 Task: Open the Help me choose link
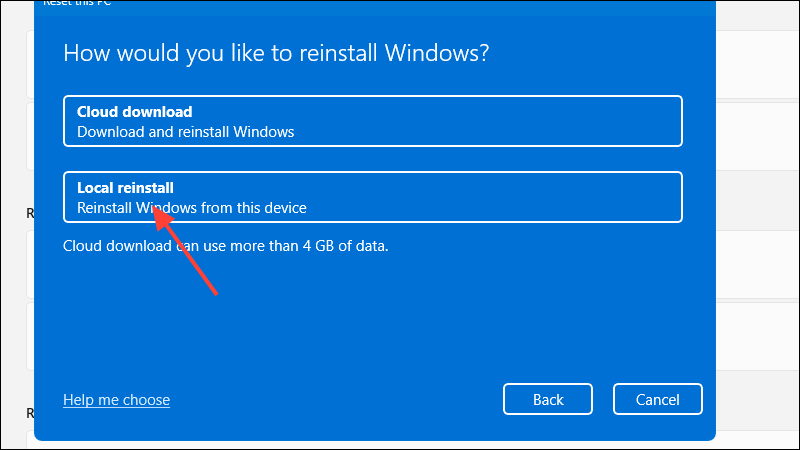116,399
